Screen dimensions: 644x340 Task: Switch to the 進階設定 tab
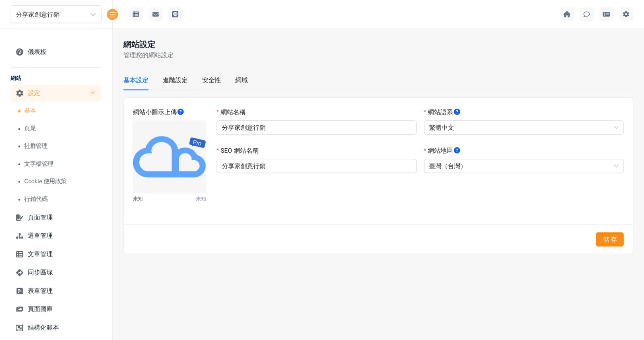point(175,80)
